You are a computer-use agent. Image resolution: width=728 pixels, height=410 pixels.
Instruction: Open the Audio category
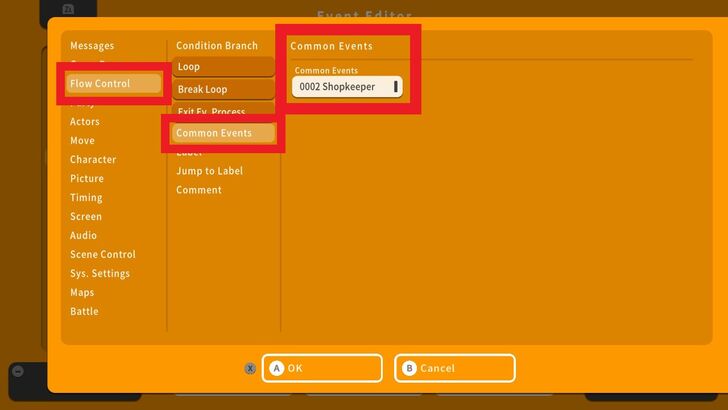(x=84, y=236)
